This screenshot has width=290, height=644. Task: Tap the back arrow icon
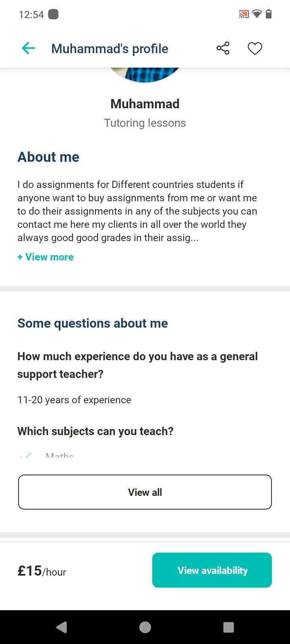tap(29, 49)
